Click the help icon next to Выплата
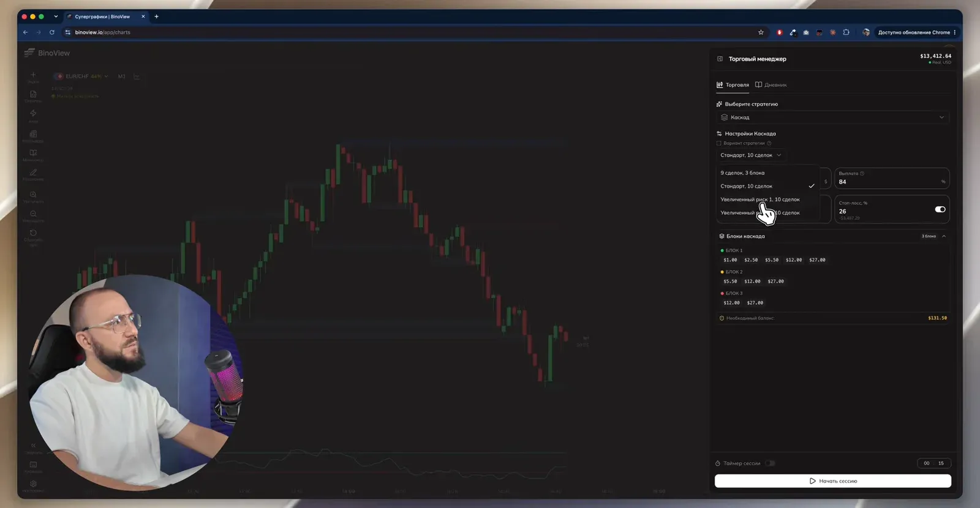 pyautogui.click(x=862, y=174)
